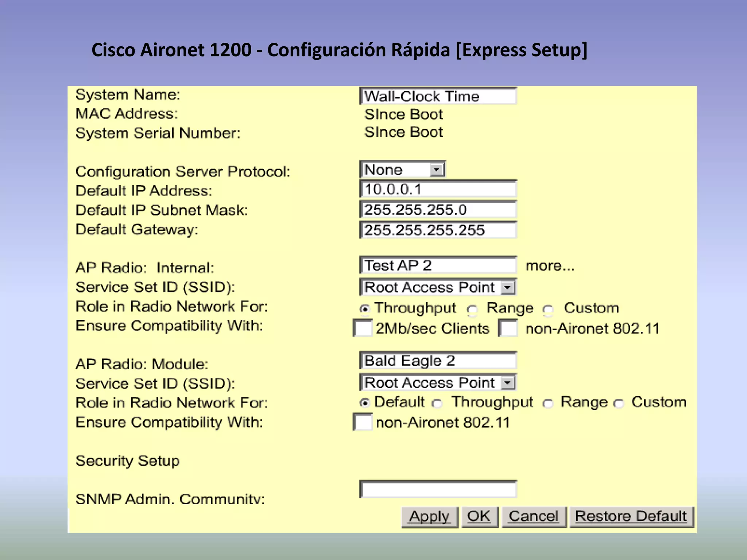Click the System Name field showing Wall-Clock Time
Image resolution: width=747 pixels, height=560 pixels.
[438, 96]
